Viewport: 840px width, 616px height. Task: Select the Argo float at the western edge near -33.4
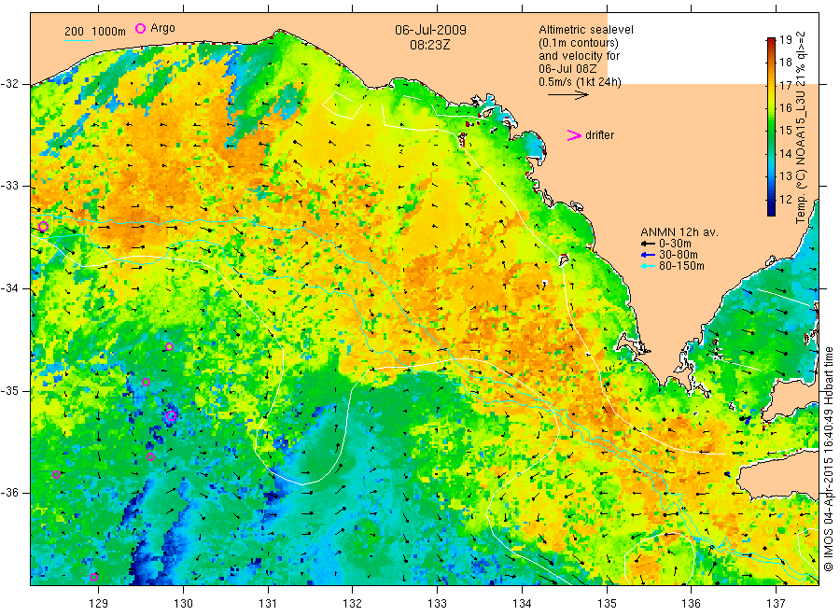click(x=43, y=227)
